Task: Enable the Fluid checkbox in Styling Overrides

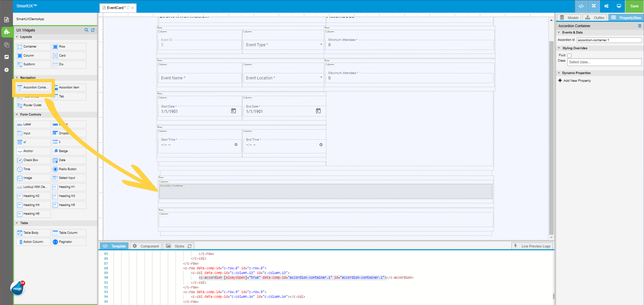Action: pyautogui.click(x=569, y=55)
